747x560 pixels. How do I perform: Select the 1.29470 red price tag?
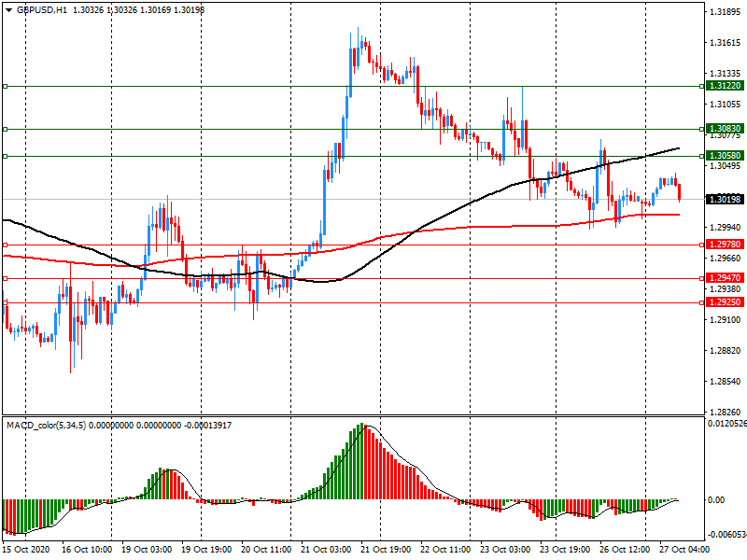click(725, 278)
